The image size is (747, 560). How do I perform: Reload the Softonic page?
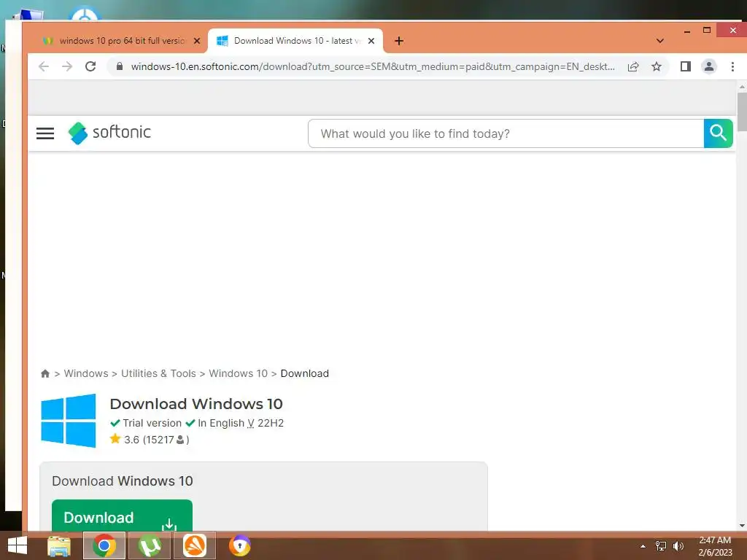pyautogui.click(x=90, y=66)
